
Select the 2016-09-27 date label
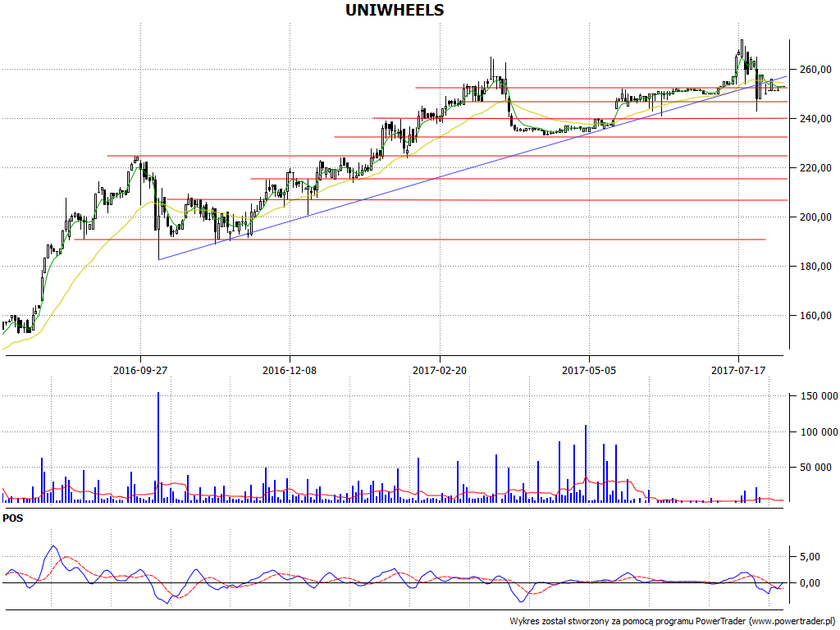pyautogui.click(x=140, y=370)
